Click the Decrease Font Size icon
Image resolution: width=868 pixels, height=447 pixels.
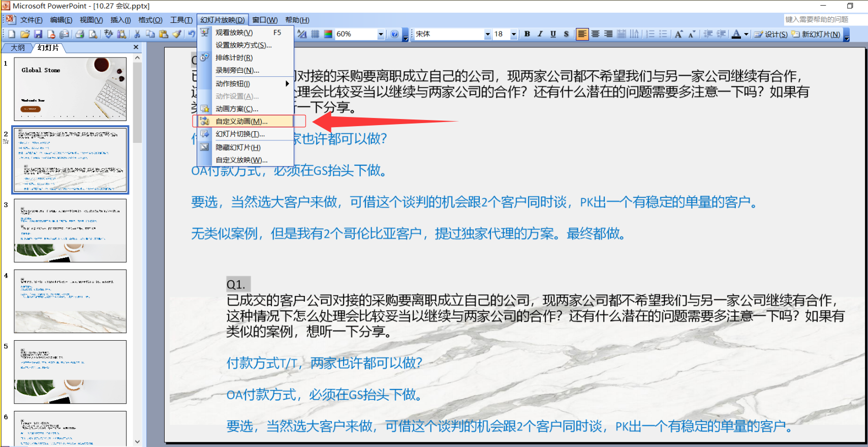[x=692, y=34]
